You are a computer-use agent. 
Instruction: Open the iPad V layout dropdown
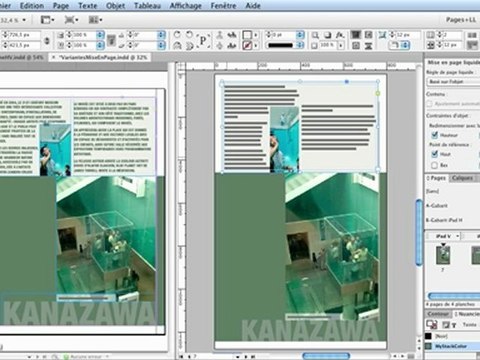(458, 236)
